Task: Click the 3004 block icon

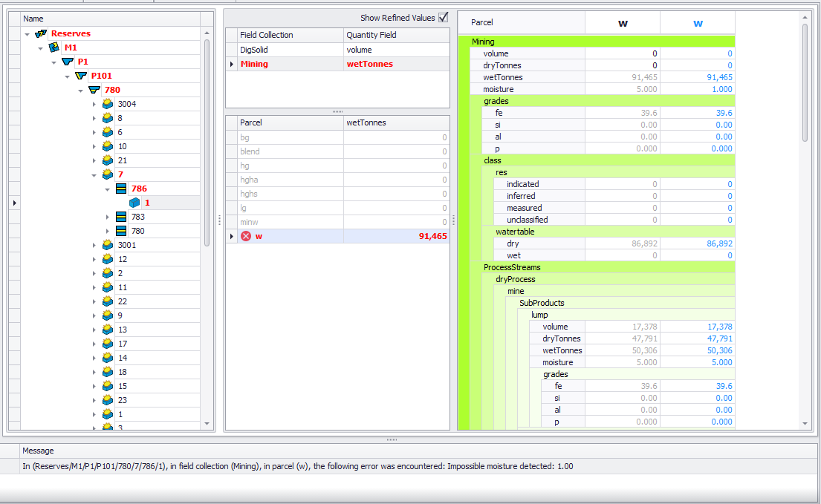Action: tap(108, 104)
